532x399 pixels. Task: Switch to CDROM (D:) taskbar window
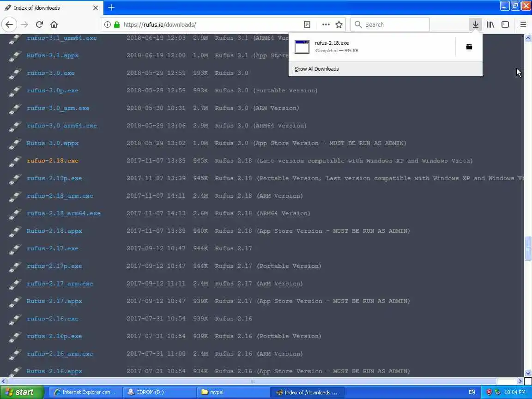tap(159, 392)
